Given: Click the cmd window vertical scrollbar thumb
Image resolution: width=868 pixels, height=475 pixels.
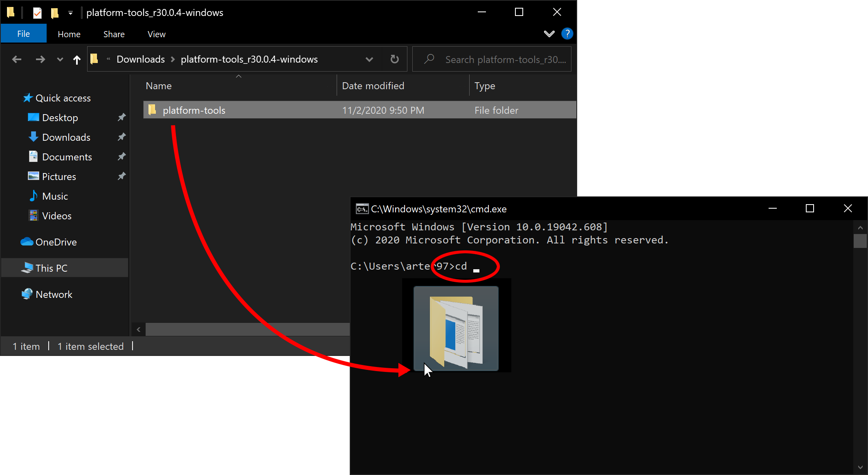Looking at the screenshot, I should (860, 241).
